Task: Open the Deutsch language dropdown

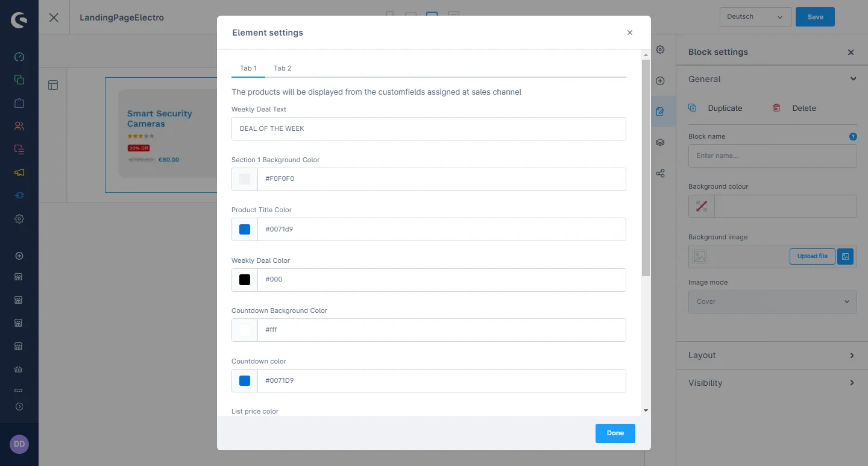Action: click(x=755, y=17)
